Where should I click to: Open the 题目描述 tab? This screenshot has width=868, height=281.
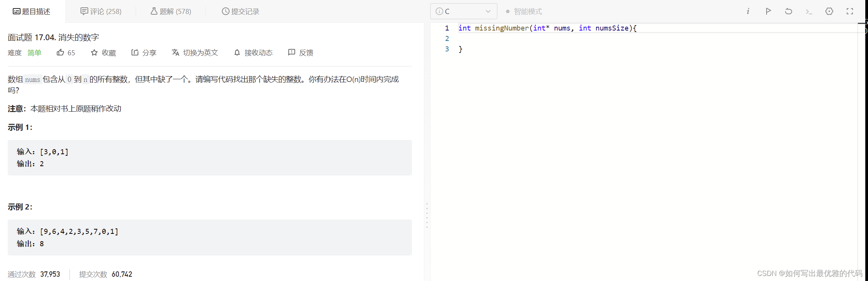pyautogui.click(x=32, y=12)
